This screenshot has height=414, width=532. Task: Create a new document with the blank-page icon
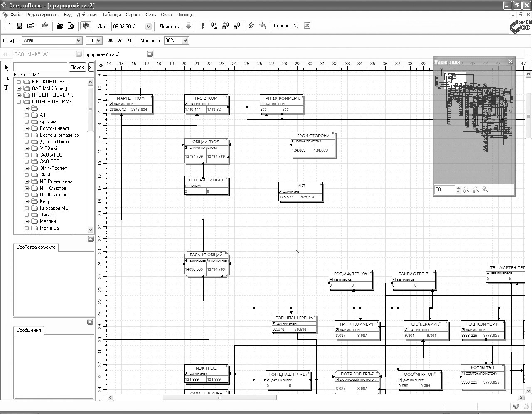(x=8, y=26)
